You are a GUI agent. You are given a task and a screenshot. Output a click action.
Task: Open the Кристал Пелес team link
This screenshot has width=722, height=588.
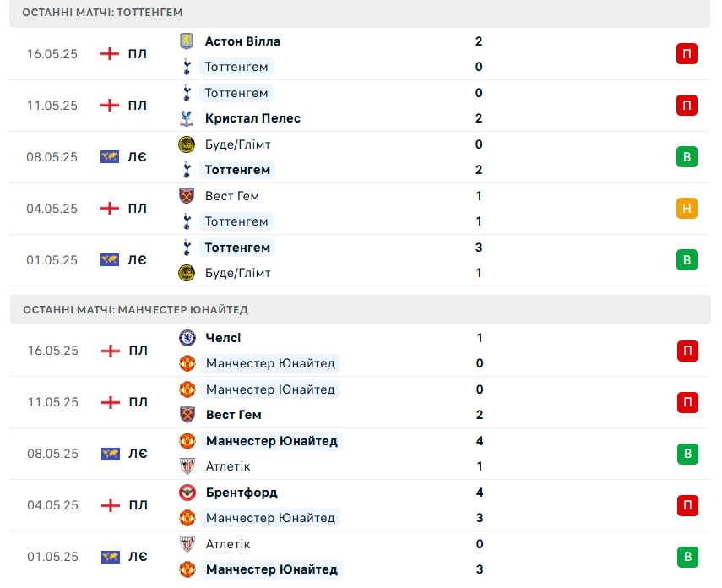point(252,118)
